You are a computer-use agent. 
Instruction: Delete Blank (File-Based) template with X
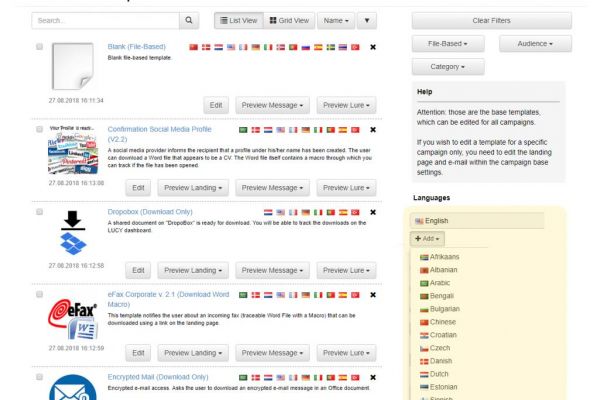click(x=373, y=47)
